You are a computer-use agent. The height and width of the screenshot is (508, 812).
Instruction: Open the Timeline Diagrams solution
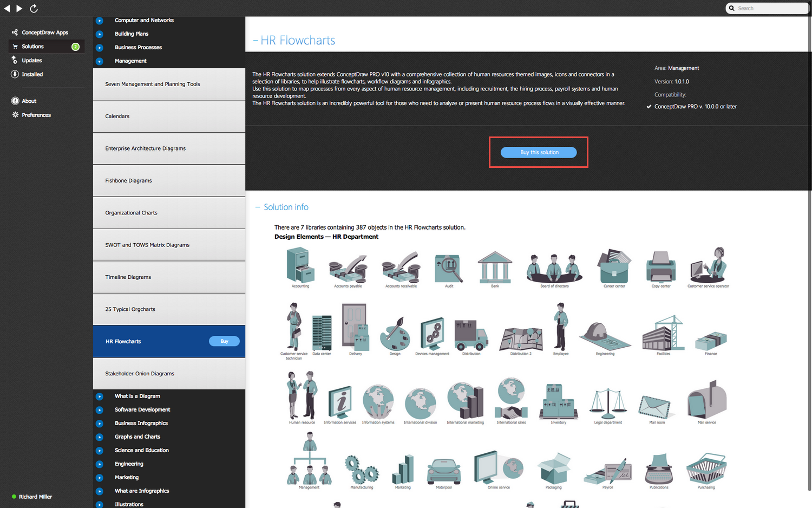(169, 277)
